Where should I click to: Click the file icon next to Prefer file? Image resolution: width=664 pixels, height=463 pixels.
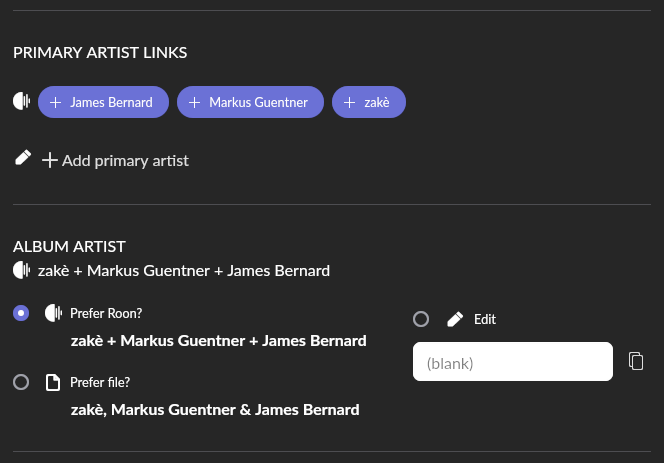tap(53, 382)
